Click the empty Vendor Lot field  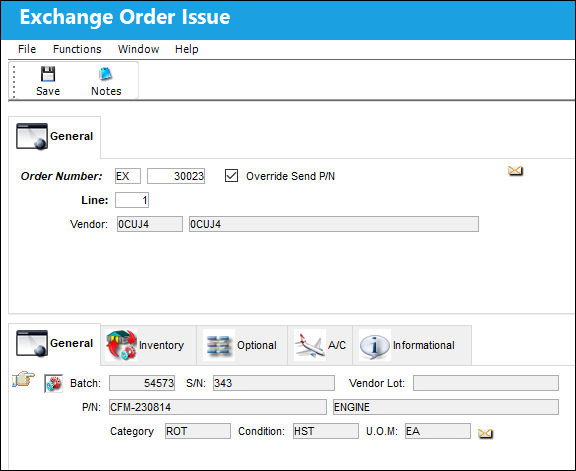coord(486,383)
